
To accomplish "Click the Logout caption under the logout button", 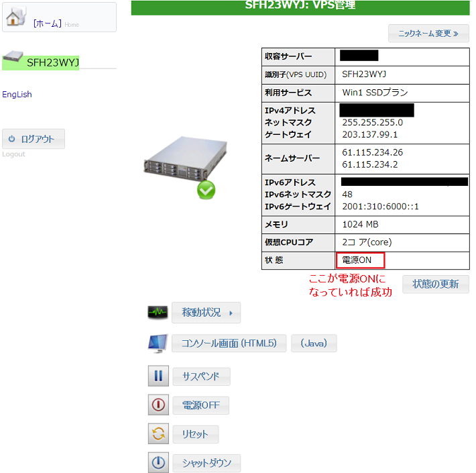I will [13, 154].
